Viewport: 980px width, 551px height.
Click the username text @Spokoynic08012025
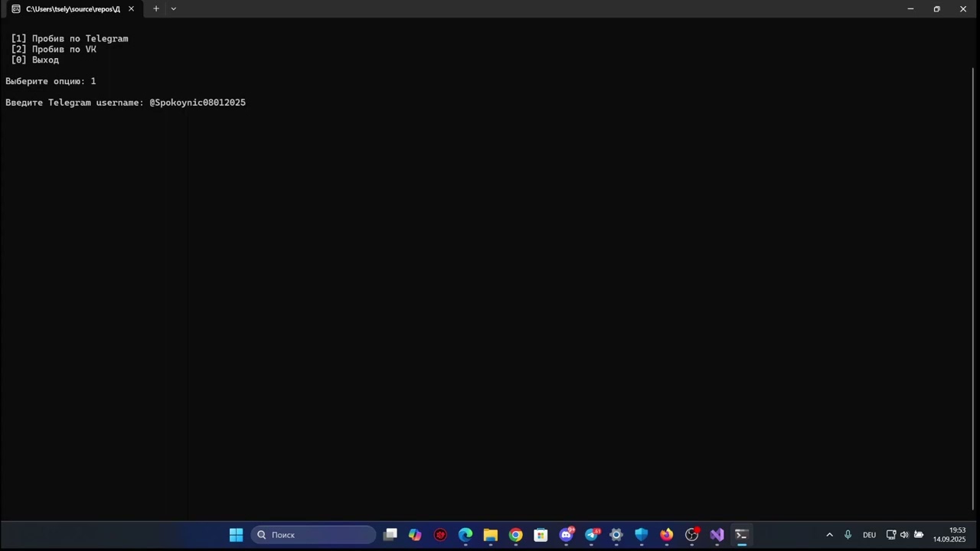coord(198,103)
